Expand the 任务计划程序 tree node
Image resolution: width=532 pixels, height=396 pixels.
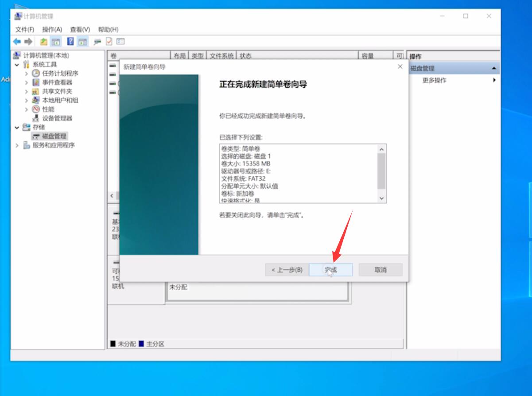click(27, 74)
